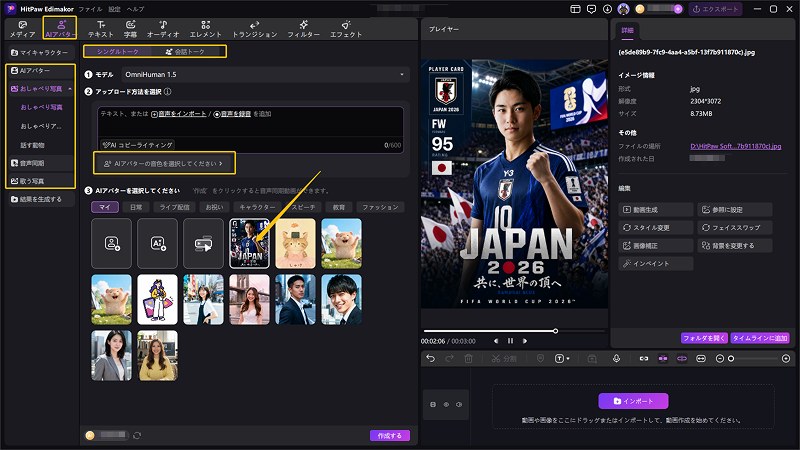The width and height of the screenshot is (800, 450).
Task: Open the フィルター filters tab
Action: point(304,29)
